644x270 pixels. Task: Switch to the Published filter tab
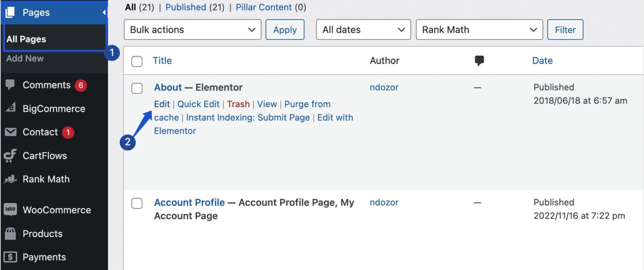(185, 7)
